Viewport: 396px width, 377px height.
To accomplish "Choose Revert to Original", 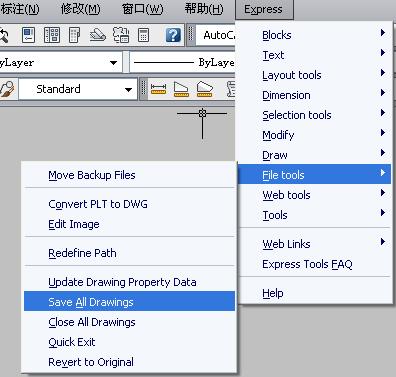I will pyautogui.click(x=129, y=362).
